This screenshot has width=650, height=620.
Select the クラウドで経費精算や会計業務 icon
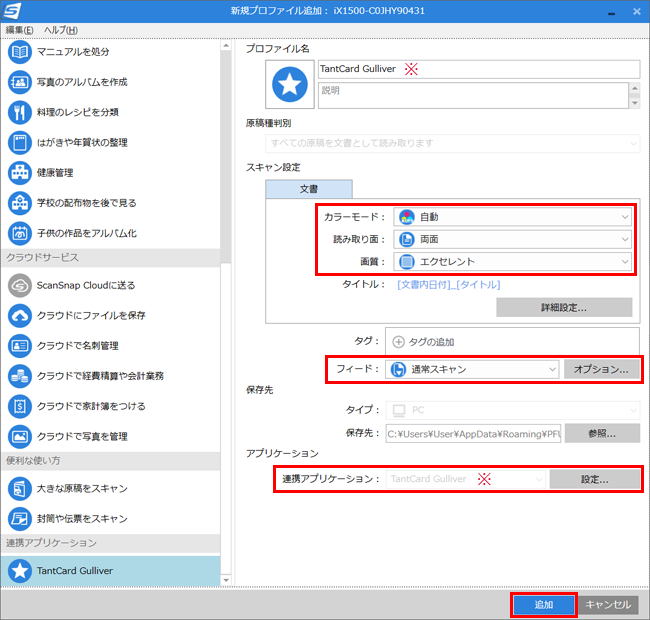coord(19,376)
